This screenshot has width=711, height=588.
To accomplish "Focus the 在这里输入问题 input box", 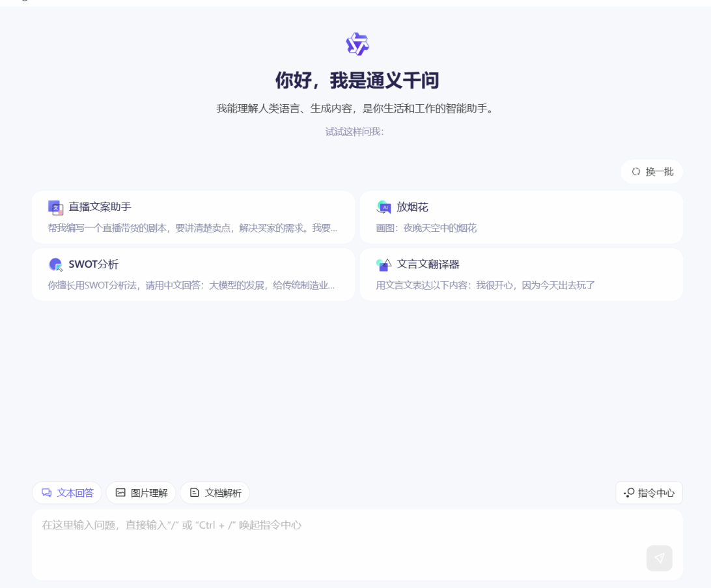I will pyautogui.click(x=357, y=544).
